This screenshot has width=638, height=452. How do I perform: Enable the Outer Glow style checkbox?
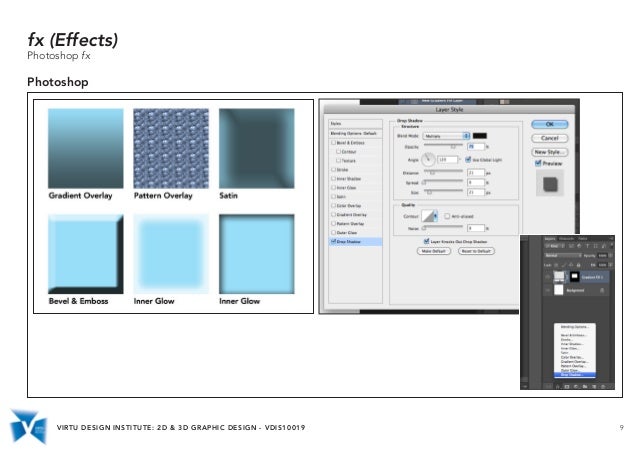pos(333,232)
